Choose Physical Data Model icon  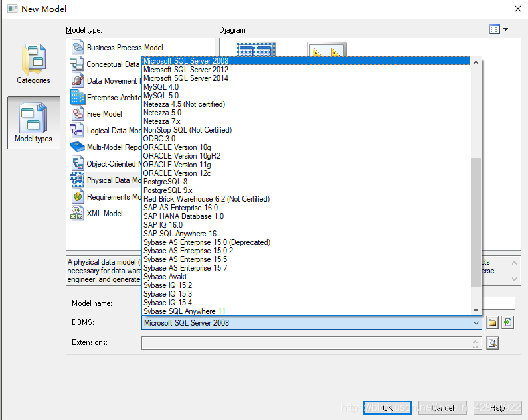[x=77, y=180]
